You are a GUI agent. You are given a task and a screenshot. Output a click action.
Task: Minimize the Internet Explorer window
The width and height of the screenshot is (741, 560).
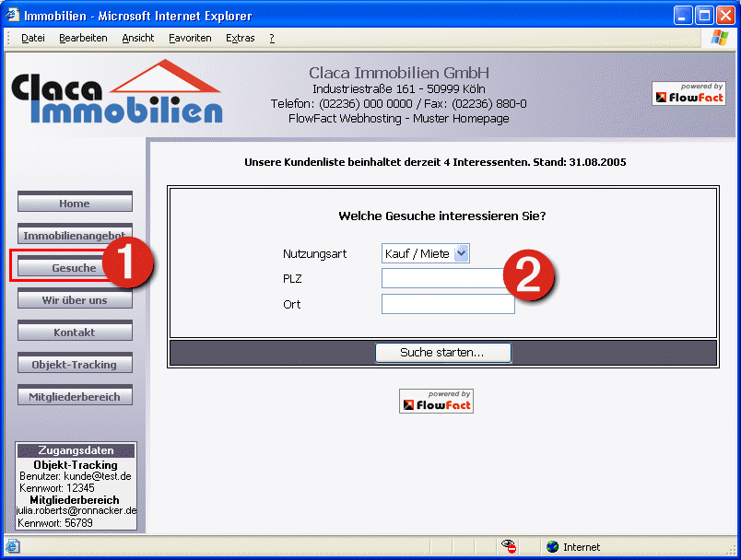tap(682, 16)
